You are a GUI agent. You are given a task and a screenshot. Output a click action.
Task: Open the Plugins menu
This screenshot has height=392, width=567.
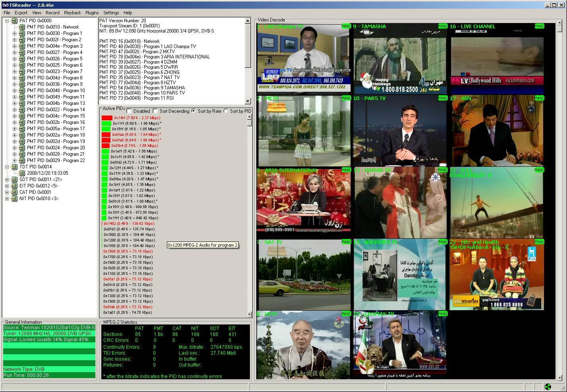coord(92,13)
